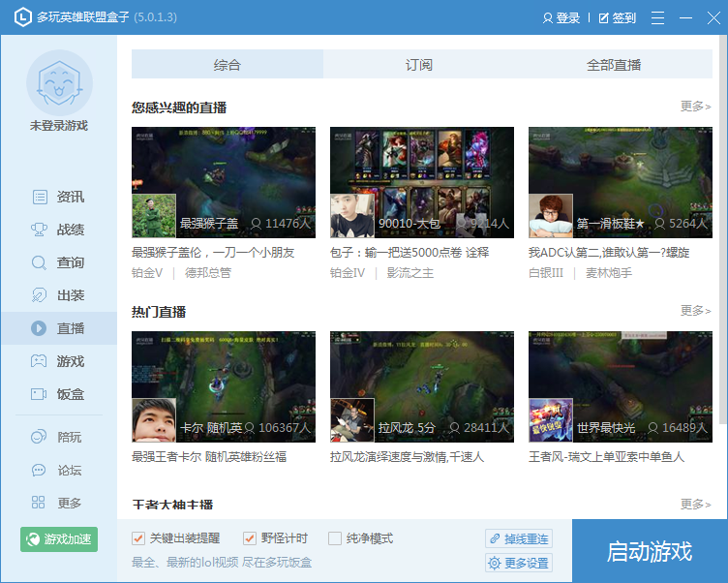Open the 资讯 news sidebar icon
The height and width of the screenshot is (583, 728).
pyautogui.click(x=40, y=197)
